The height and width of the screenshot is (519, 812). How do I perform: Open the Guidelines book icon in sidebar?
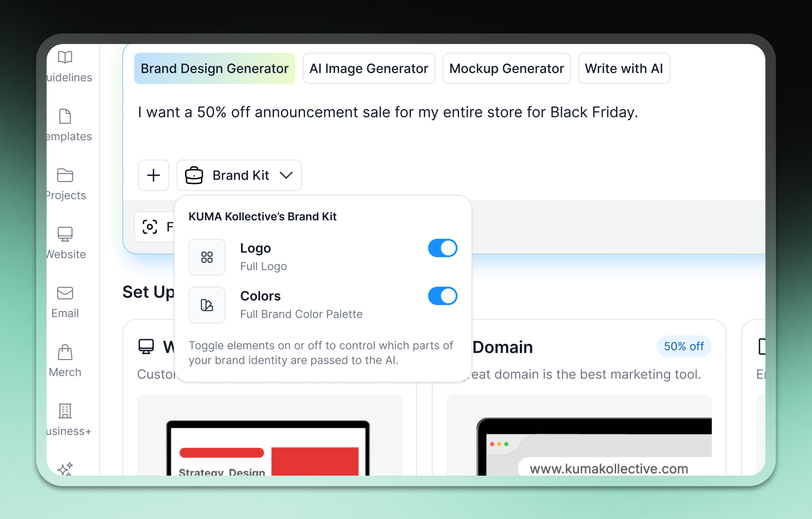(x=65, y=57)
